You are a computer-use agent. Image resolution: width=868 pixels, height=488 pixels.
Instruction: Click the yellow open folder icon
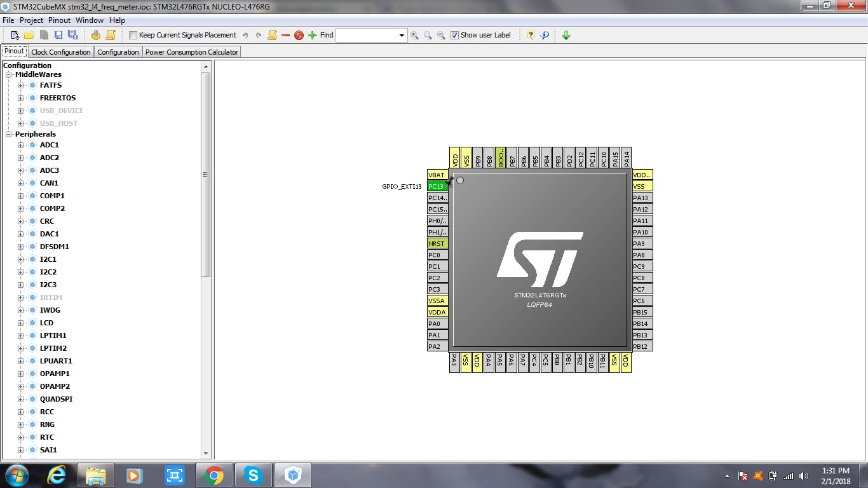point(29,35)
